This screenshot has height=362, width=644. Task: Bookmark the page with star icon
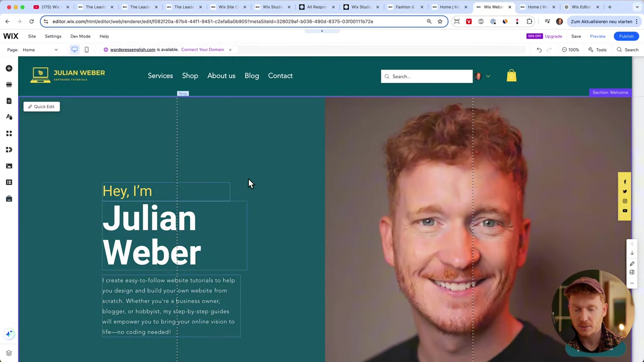tap(440, 22)
